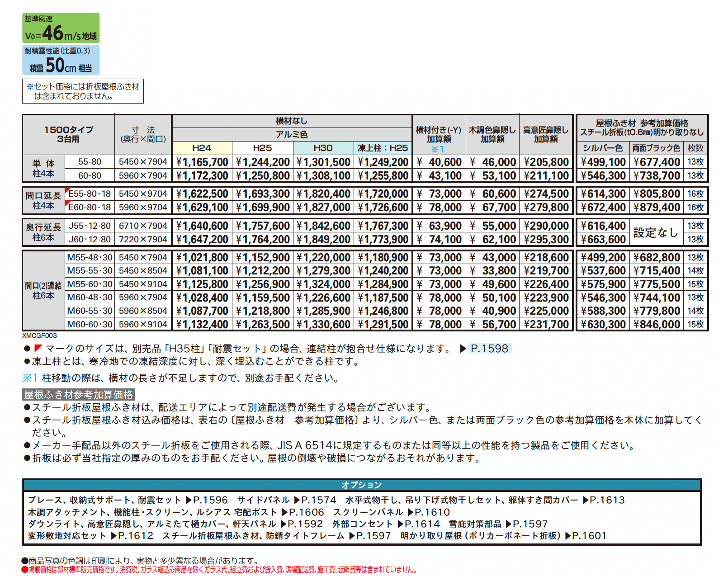
Task: Click the ¥1,165,700 price cell
Action: [x=202, y=162]
